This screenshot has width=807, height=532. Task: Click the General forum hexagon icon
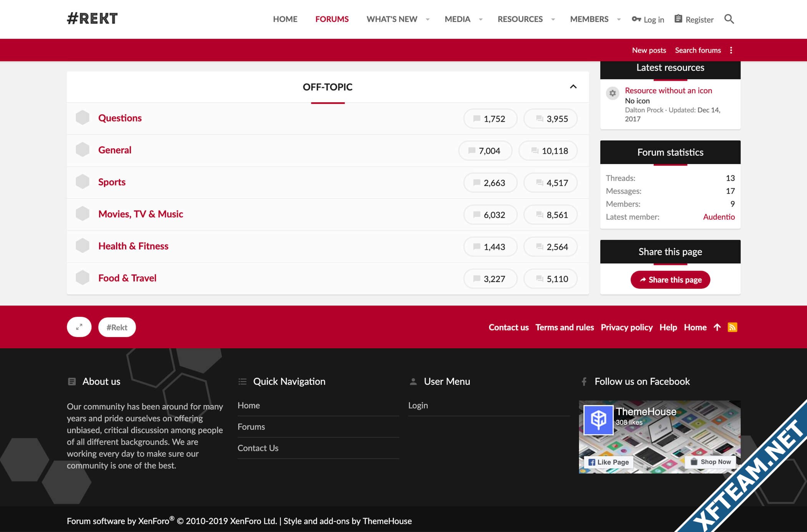tap(82, 150)
